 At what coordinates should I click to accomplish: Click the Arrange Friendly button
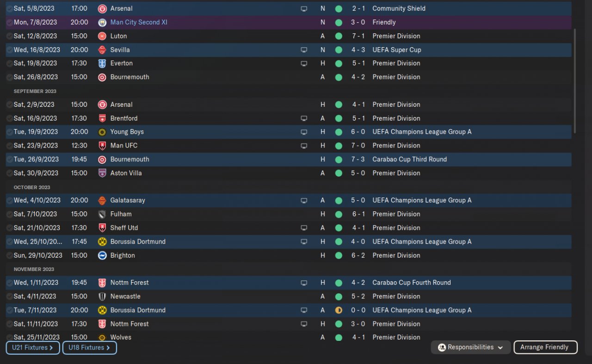pos(545,347)
